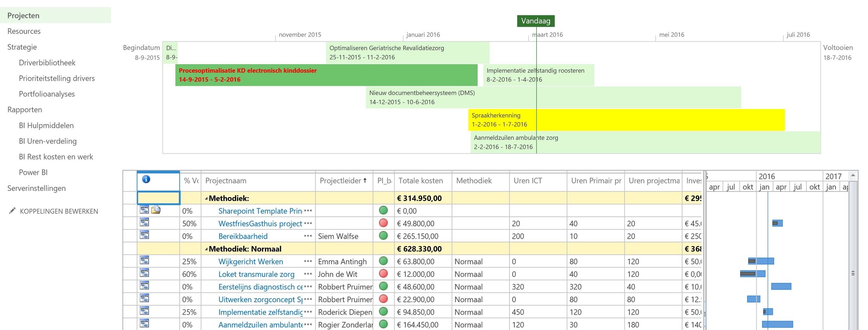Open BI Hulpmiddelen report
Screen dimensions: 868x330
point(46,126)
